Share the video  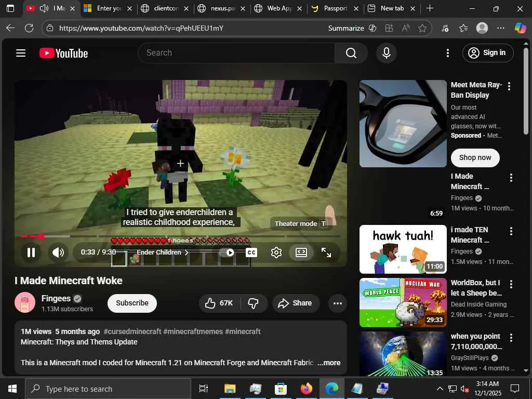click(x=296, y=303)
